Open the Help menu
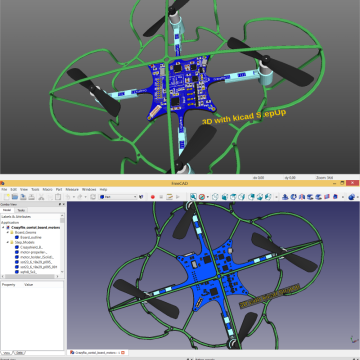The width and height of the screenshot is (360, 360). (103, 189)
